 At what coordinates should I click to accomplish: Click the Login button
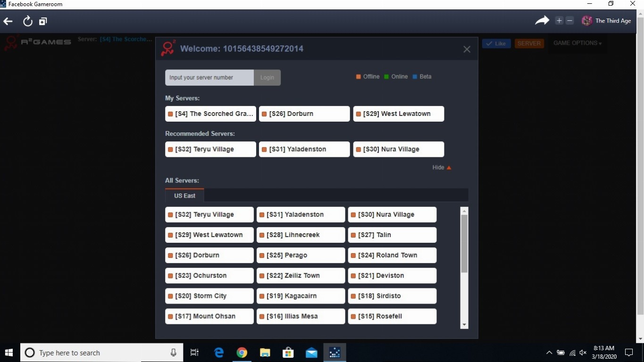click(x=267, y=78)
